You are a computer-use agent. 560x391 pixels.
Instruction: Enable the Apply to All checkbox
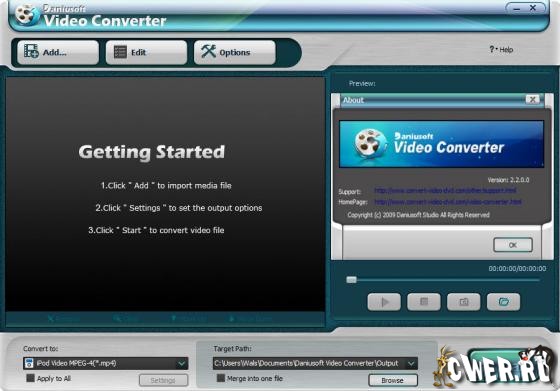[31, 378]
